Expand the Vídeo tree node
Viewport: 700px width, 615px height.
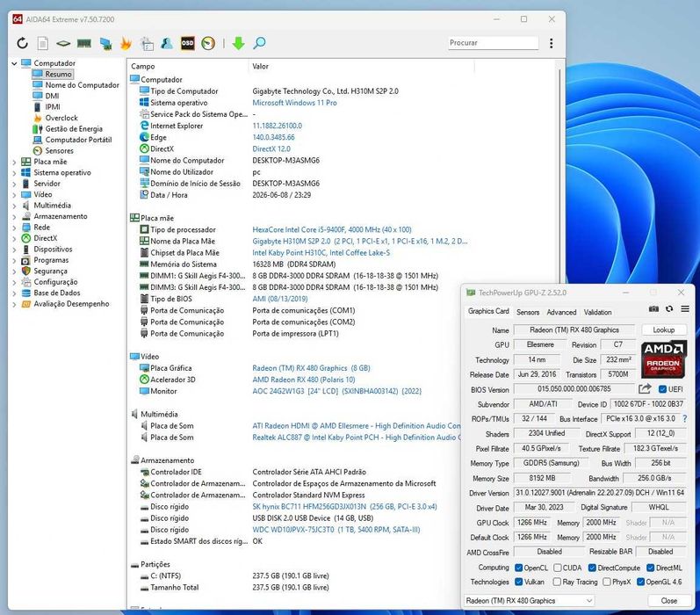pos(14,195)
